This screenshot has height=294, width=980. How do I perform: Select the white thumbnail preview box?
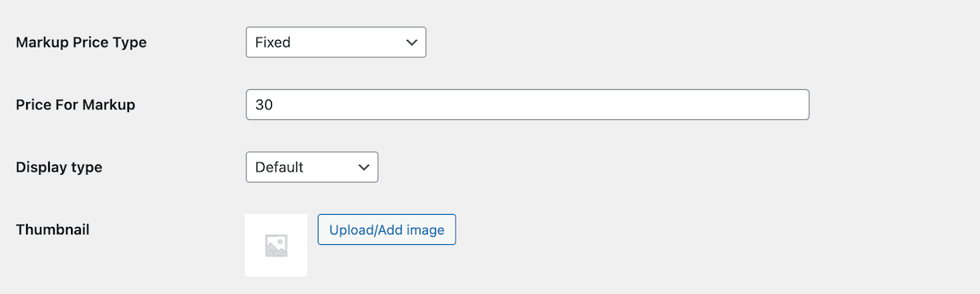[x=276, y=245]
